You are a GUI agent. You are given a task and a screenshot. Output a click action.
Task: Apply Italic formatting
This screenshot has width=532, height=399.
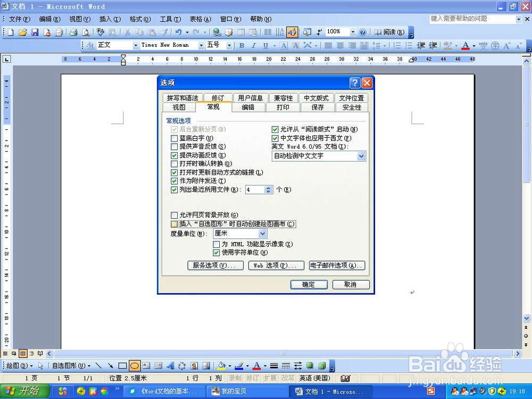(x=253, y=45)
